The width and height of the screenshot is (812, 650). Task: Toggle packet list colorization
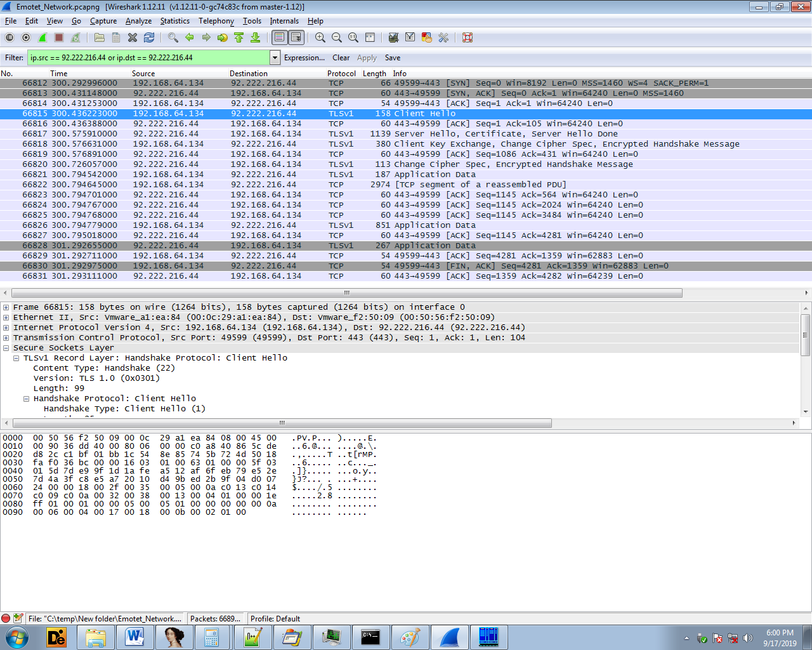click(279, 37)
